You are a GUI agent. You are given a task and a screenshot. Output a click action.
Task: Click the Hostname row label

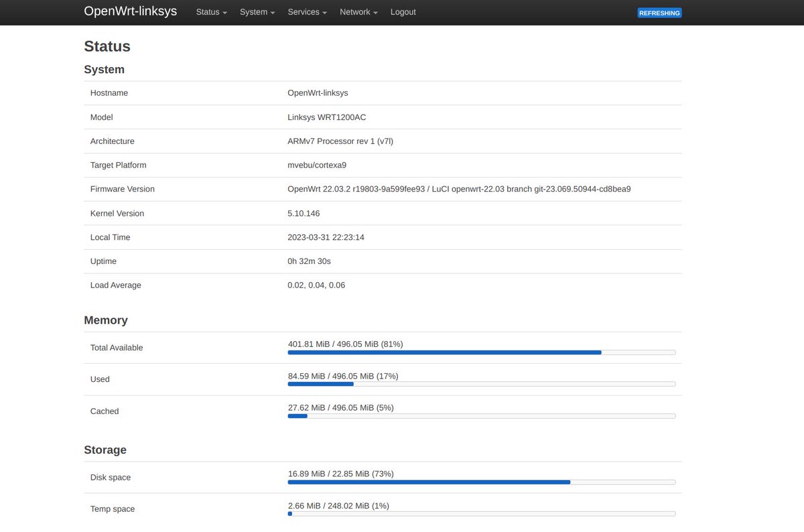coord(109,93)
